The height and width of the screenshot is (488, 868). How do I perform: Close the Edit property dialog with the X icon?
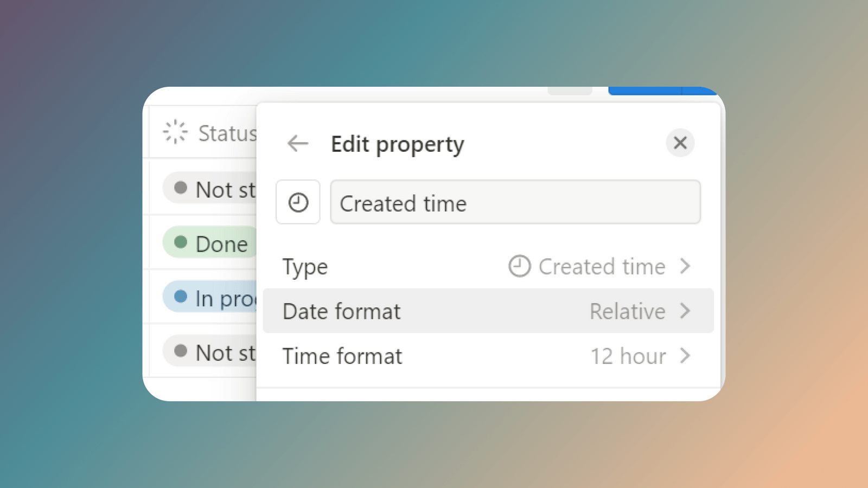point(680,143)
